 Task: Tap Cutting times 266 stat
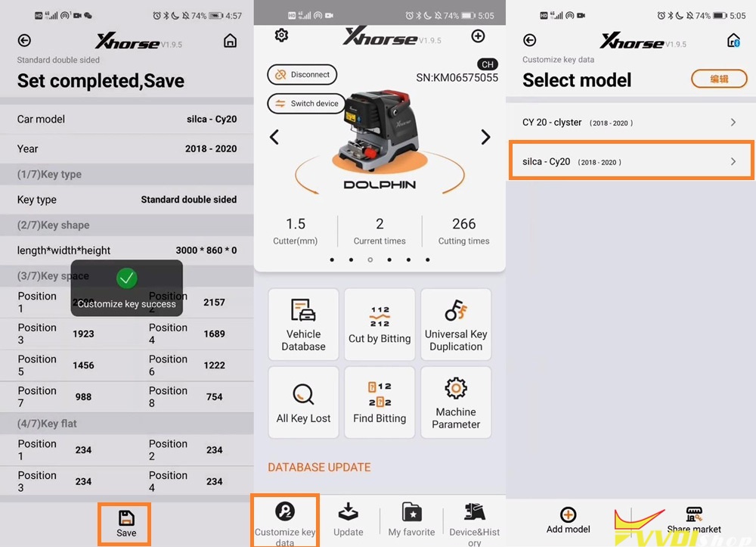coord(464,231)
